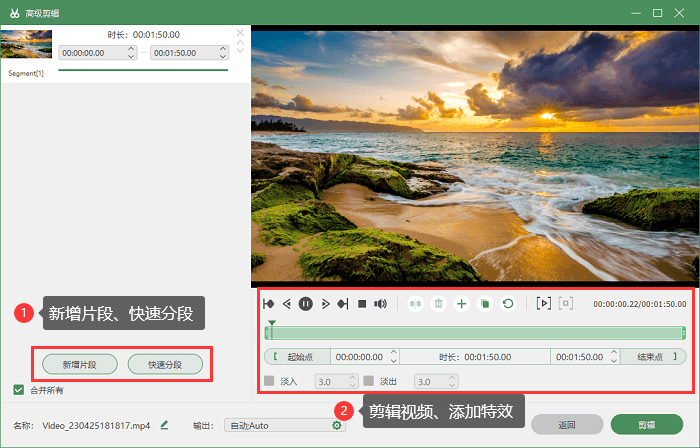This screenshot has width=700, height=448.
Task: Open output settings with the green gear icon
Action: pyautogui.click(x=337, y=425)
